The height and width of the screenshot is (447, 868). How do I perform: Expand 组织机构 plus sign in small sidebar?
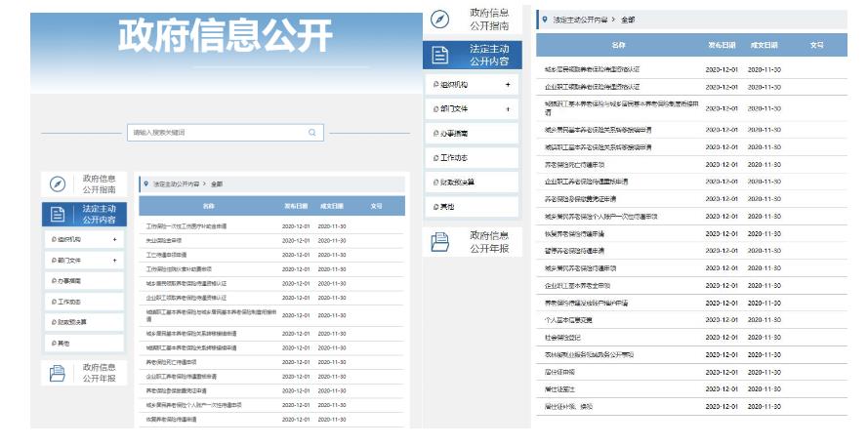click(x=114, y=239)
